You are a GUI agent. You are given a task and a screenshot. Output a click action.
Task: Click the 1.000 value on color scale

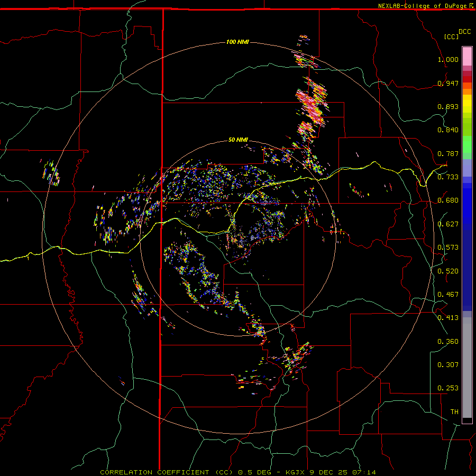pyautogui.click(x=448, y=59)
